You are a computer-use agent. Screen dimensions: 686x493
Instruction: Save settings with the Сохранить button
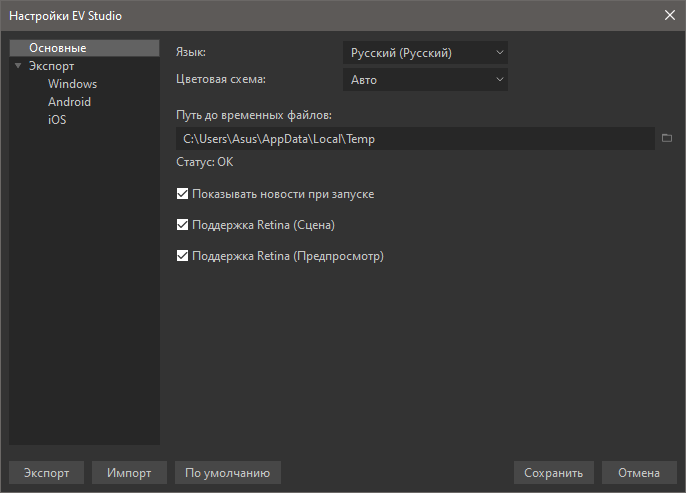point(554,473)
